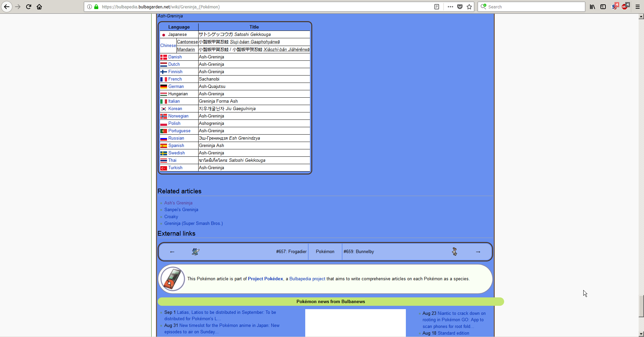Click the Spanish flag icon
644x337 pixels.
(164, 146)
